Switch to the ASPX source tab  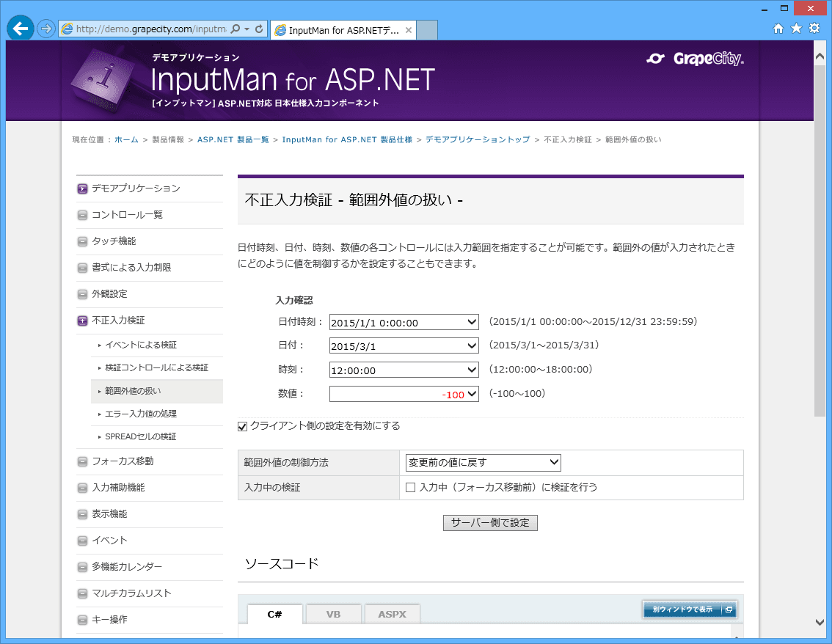pyautogui.click(x=392, y=614)
